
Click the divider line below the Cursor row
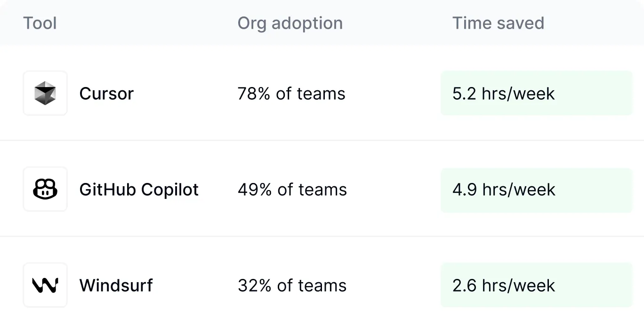click(x=322, y=140)
